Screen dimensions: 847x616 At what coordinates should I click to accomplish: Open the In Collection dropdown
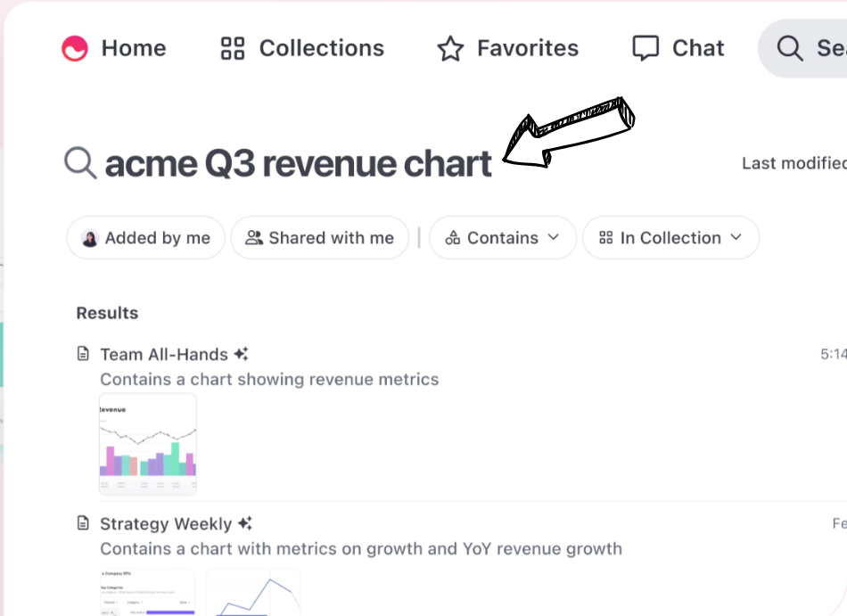(x=670, y=238)
